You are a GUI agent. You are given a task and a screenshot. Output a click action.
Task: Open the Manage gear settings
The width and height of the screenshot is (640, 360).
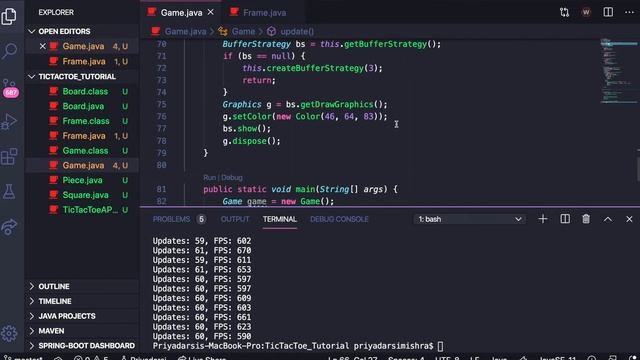tap(9, 333)
